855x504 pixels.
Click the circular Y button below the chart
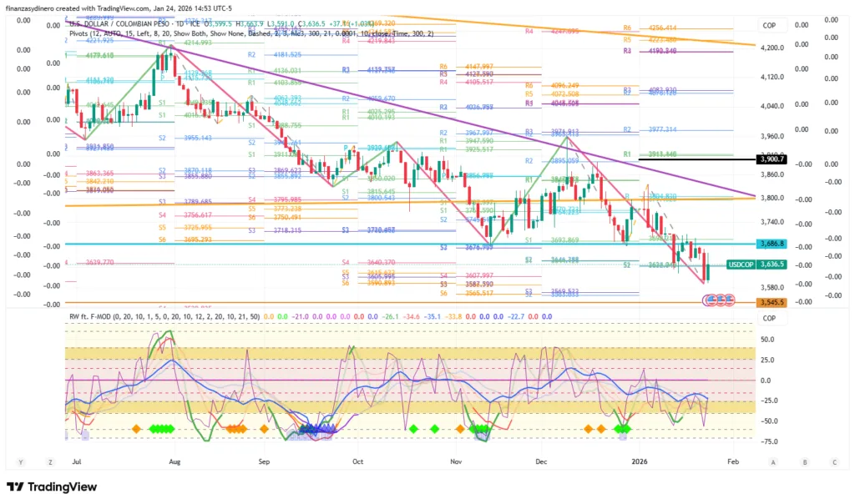tap(22, 461)
